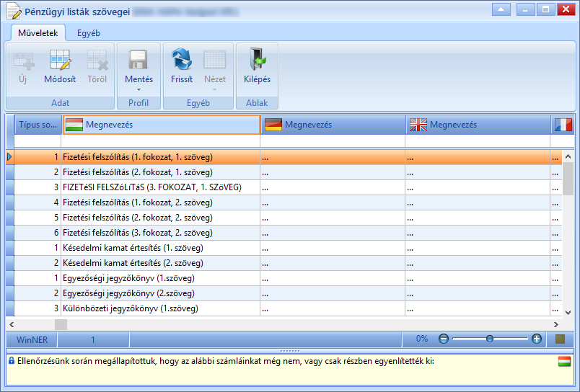Click the French flag column header
Image resolution: width=580 pixels, height=392 pixels.
563,125
